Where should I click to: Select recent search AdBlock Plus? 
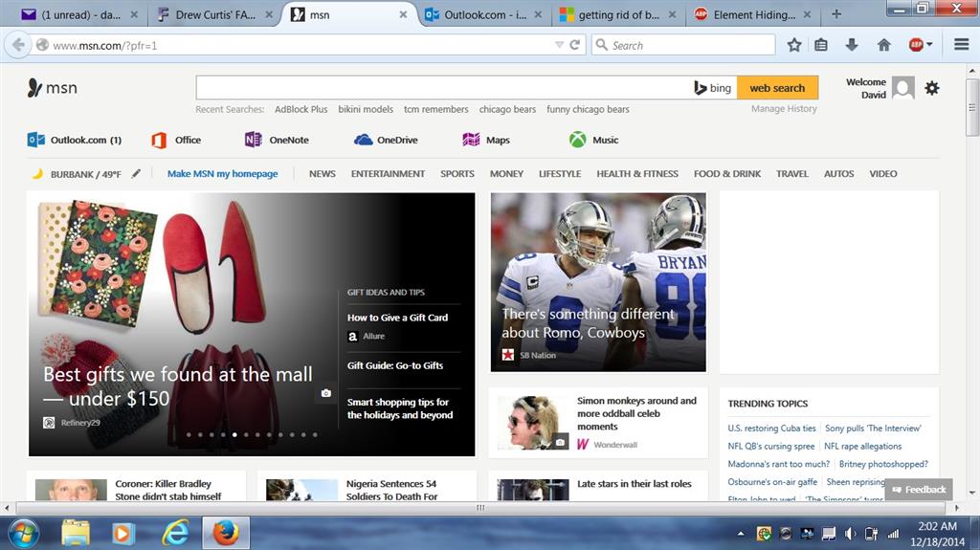[x=301, y=109]
